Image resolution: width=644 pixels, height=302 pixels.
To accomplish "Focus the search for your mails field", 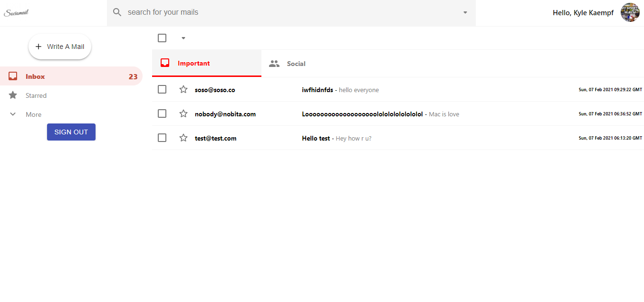I will [x=291, y=13].
